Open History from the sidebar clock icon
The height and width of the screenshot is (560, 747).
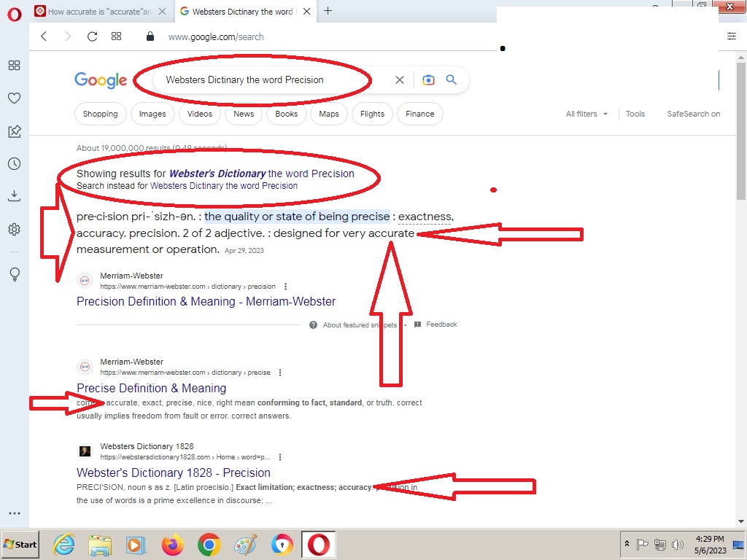tap(15, 164)
